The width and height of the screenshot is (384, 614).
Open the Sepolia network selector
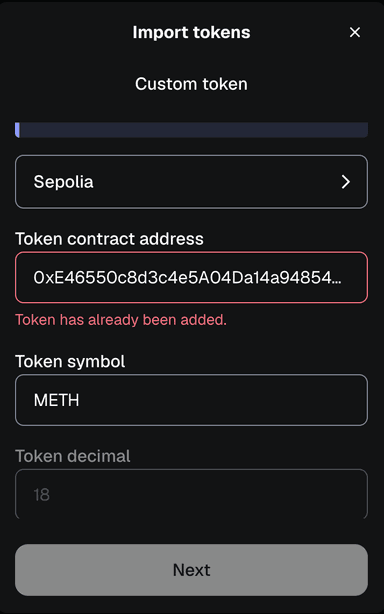tap(191, 182)
